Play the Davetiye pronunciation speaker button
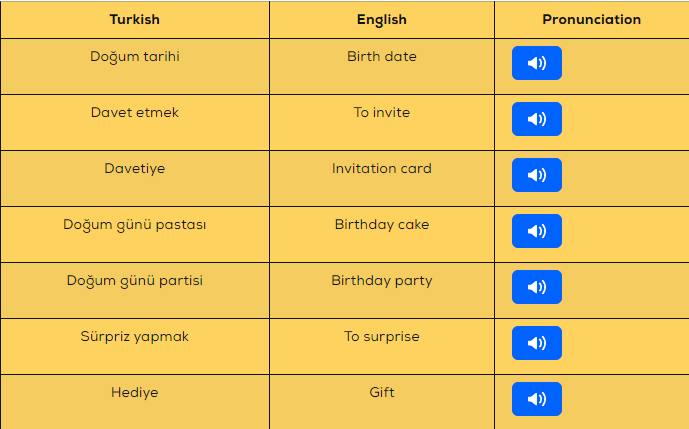 click(537, 175)
